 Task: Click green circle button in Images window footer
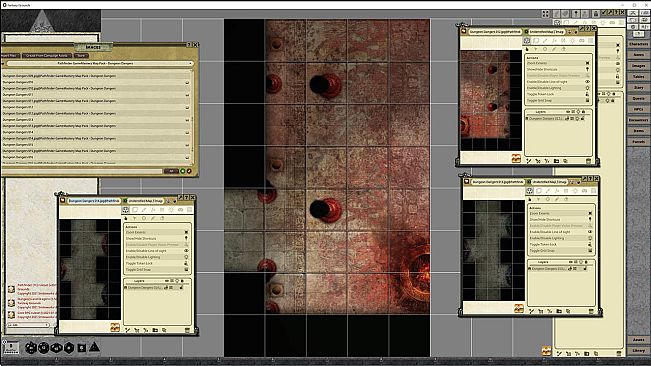point(182,171)
